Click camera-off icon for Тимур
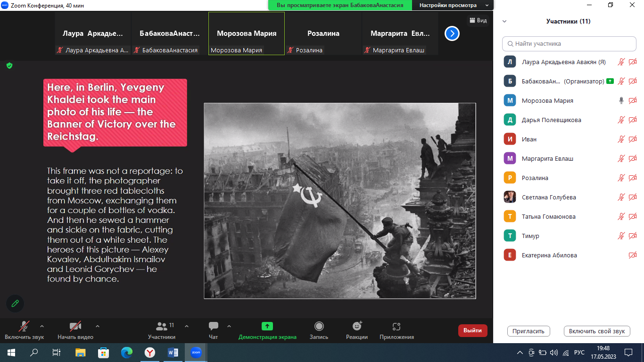Image resolution: width=644 pixels, height=362 pixels. click(x=633, y=236)
